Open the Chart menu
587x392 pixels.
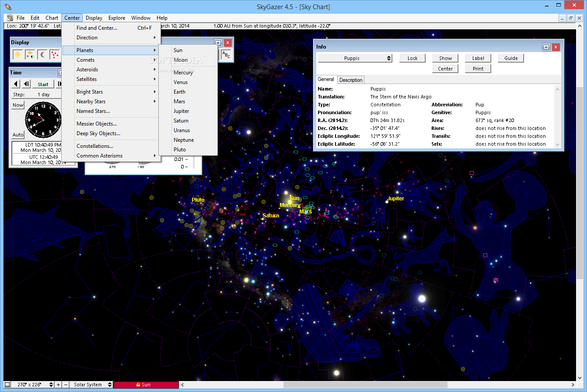[x=52, y=18]
